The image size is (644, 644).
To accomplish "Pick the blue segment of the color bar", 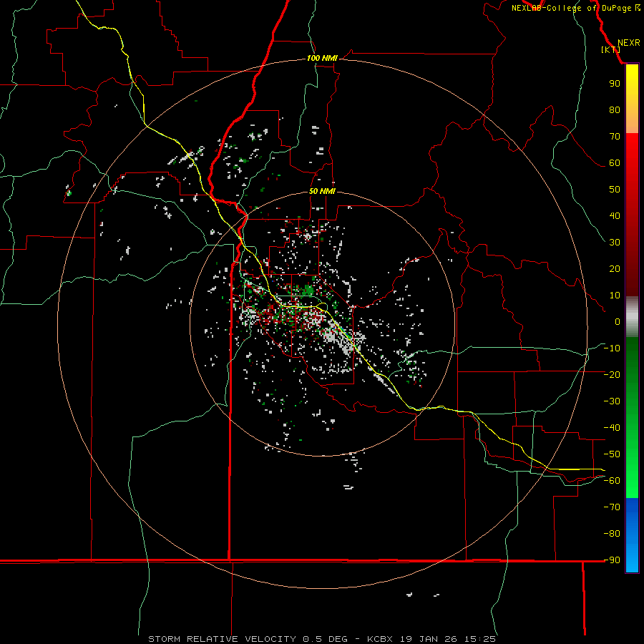I will [632, 535].
